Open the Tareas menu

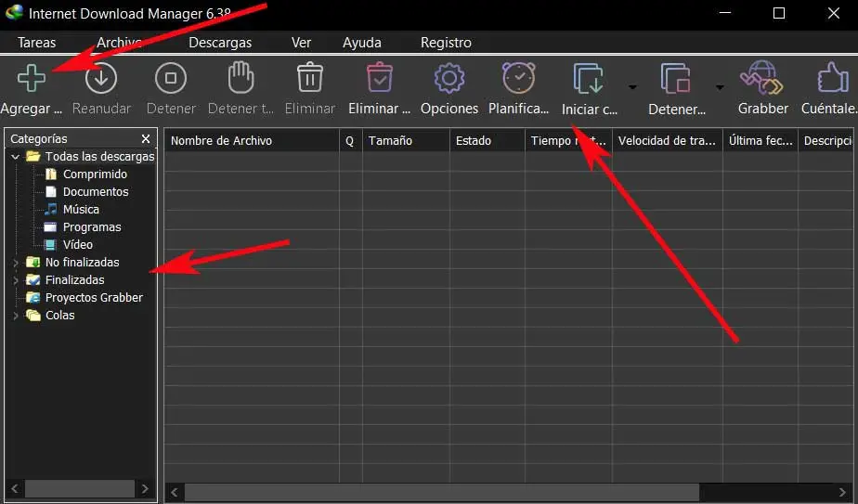[36, 43]
